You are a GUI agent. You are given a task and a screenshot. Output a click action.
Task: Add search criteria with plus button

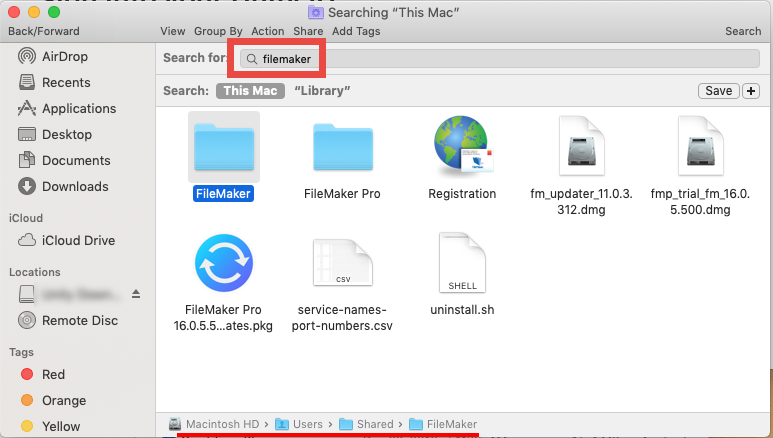click(751, 91)
